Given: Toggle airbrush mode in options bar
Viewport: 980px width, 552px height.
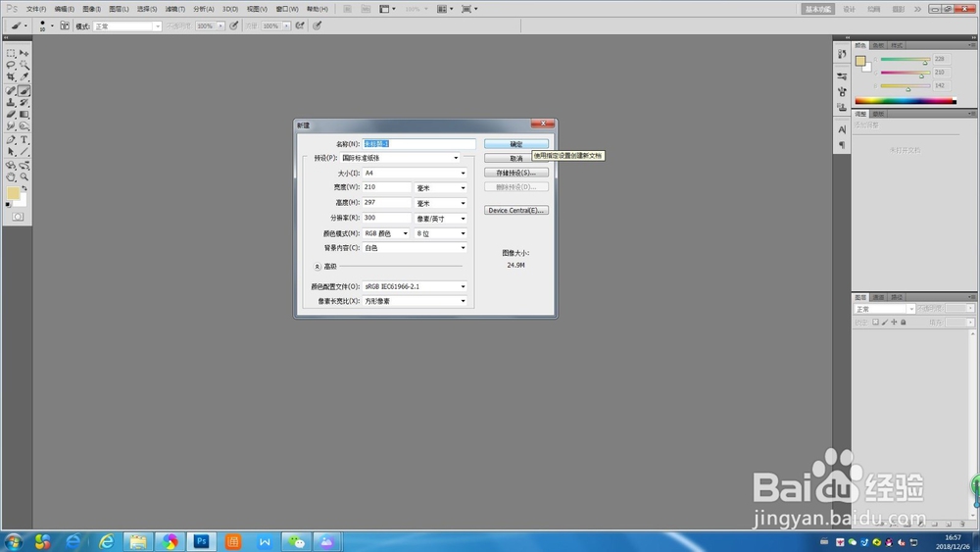Looking at the screenshot, I should click(300, 25).
